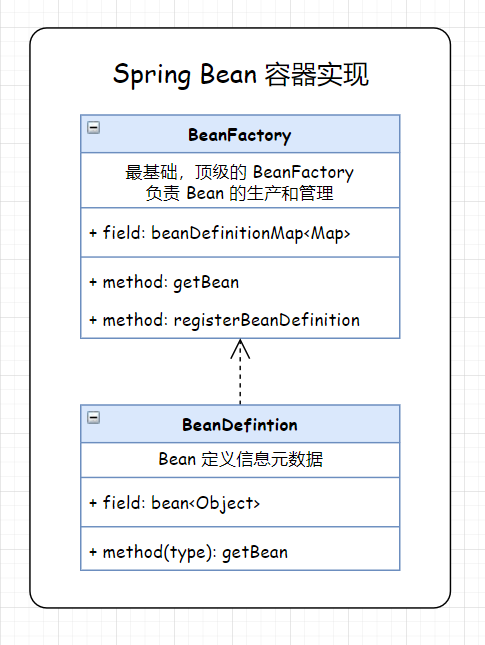Select the 'field: bean<Object>' row

click(x=240, y=503)
